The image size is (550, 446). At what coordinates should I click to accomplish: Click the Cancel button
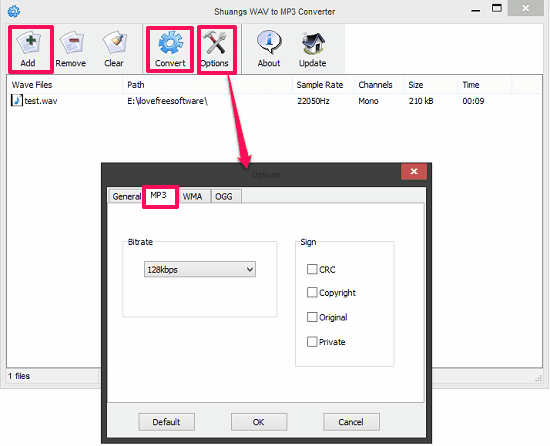(351, 422)
